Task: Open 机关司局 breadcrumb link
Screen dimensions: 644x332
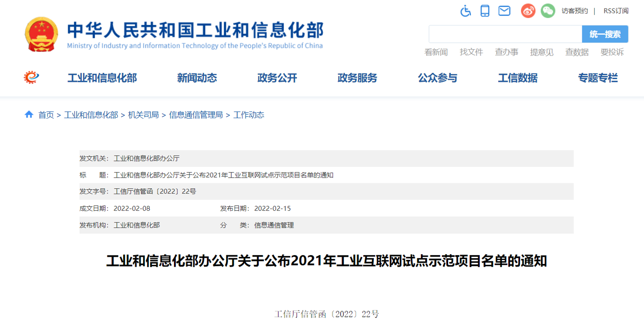Action: pos(144,115)
